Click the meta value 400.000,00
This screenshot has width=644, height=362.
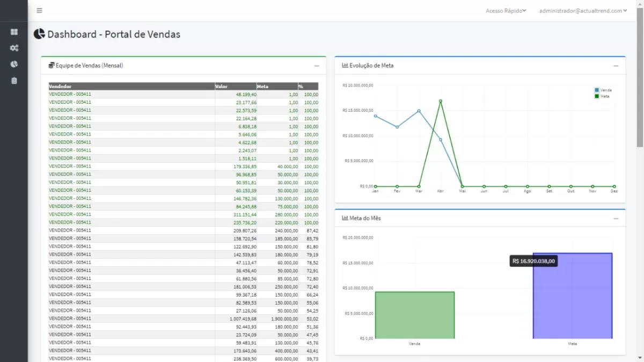coord(287,351)
